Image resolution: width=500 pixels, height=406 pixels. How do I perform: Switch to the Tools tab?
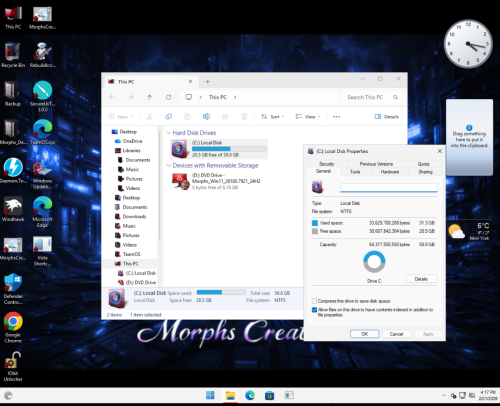coord(355,172)
